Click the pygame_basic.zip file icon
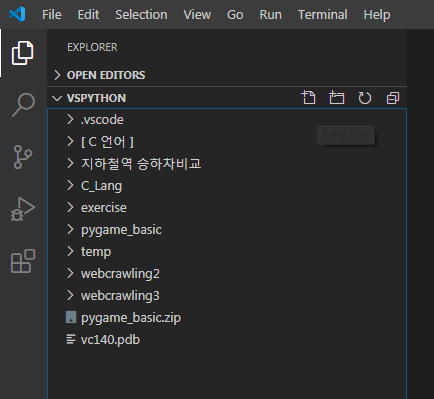 [71, 317]
